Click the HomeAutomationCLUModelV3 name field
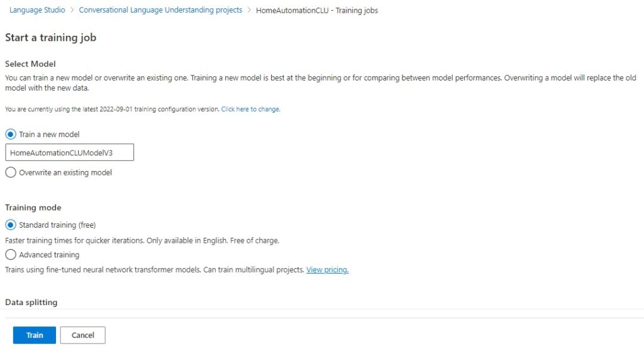Viewport: 644px width, 351px height. tap(69, 153)
